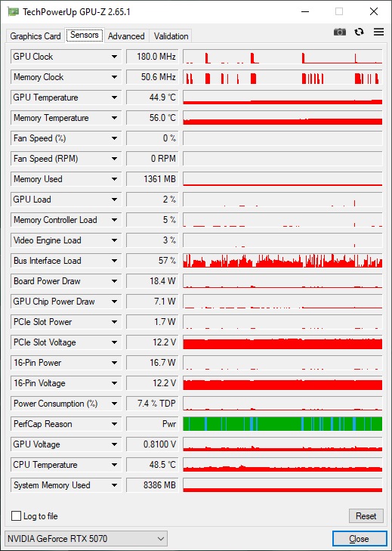Click the Board Power Draw value 18.4 W
This screenshot has height=551, width=392.
point(152,280)
